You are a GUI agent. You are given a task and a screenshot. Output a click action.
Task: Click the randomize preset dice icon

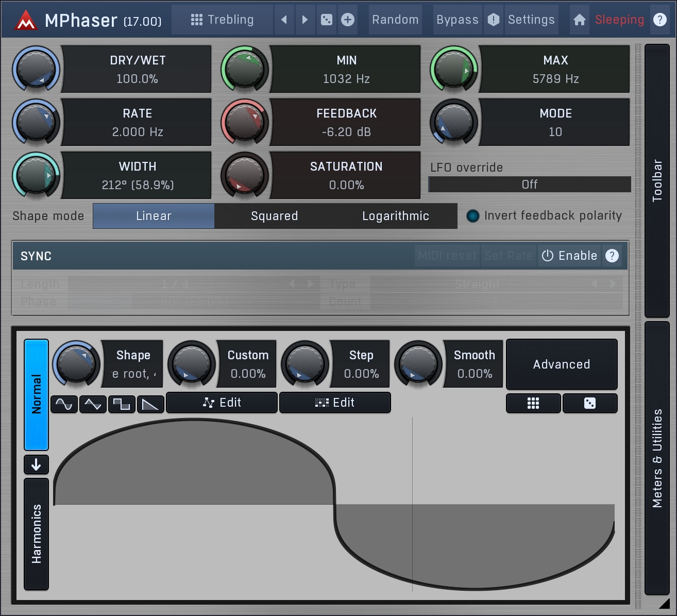point(327,20)
